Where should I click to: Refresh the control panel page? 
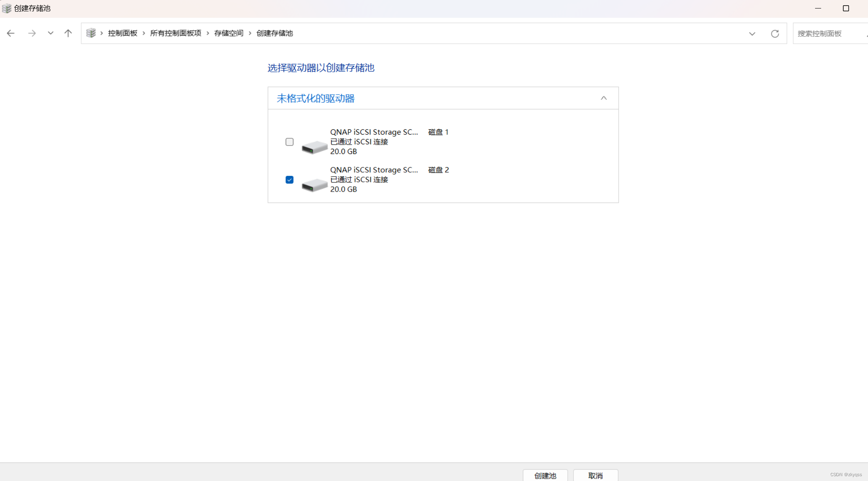pos(775,34)
